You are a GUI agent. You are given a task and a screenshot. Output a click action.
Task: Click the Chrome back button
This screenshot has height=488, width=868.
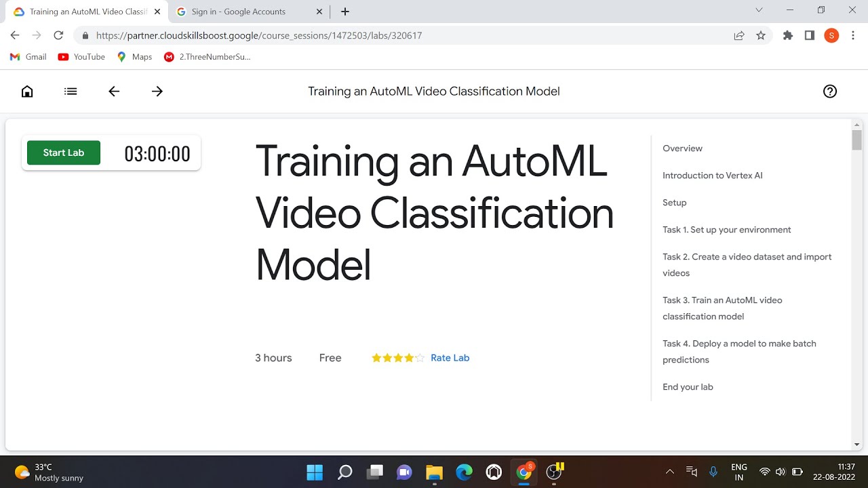click(15, 35)
